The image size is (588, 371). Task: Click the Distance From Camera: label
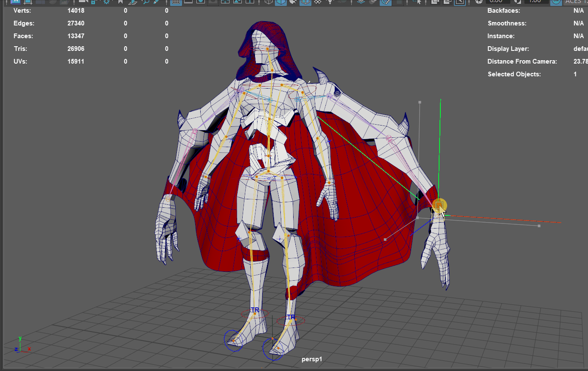(x=522, y=61)
